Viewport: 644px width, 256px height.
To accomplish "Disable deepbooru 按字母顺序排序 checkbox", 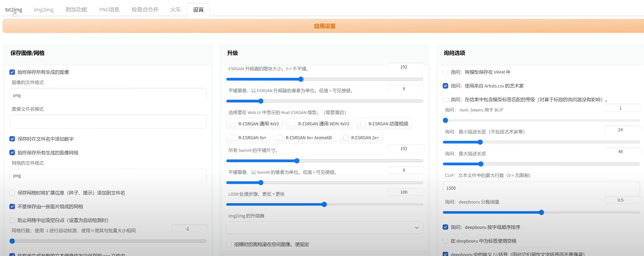I will 445,227.
